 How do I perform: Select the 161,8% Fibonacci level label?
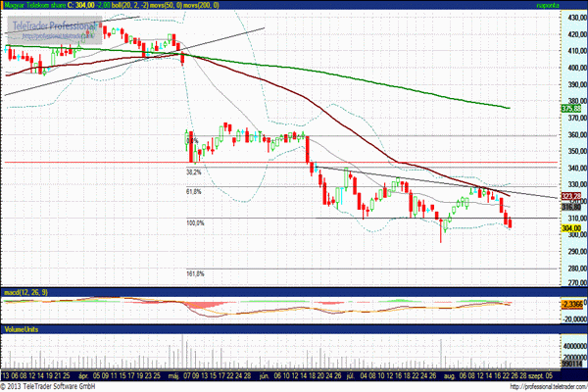(x=195, y=274)
